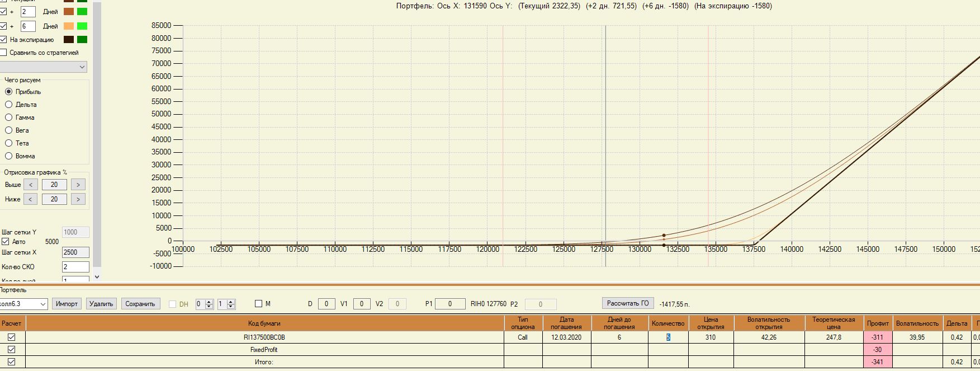This screenshot has height=371, width=980.
Task: Click the dark green swatch for 'На экспирацию'
Action: pyautogui.click(x=82, y=40)
